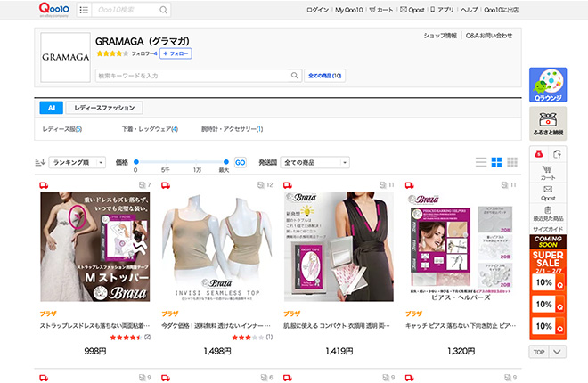Click the delivery truck icon on 998円 item

tap(44, 185)
